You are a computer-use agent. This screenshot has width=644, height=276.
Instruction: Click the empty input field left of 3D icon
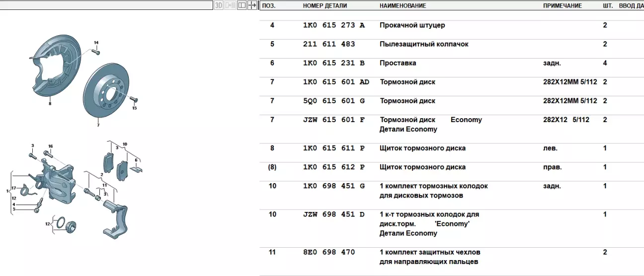pyautogui.click(x=106, y=5)
